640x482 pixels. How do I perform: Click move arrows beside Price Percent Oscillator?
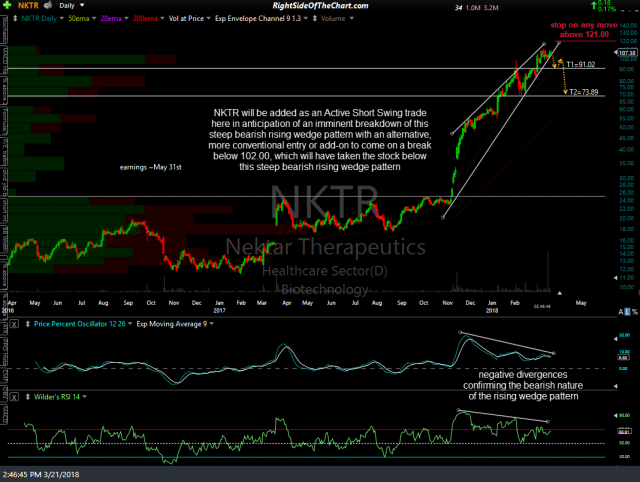[x=28, y=324]
